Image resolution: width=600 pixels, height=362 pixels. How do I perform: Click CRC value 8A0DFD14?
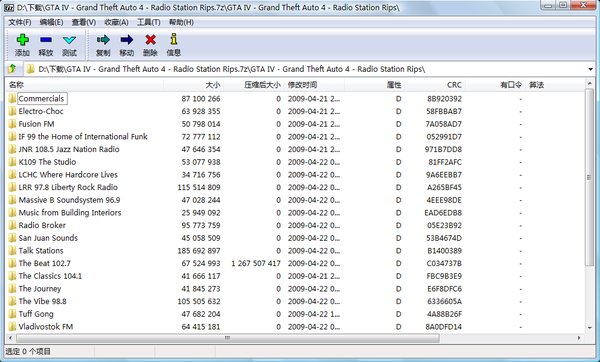tap(444, 327)
